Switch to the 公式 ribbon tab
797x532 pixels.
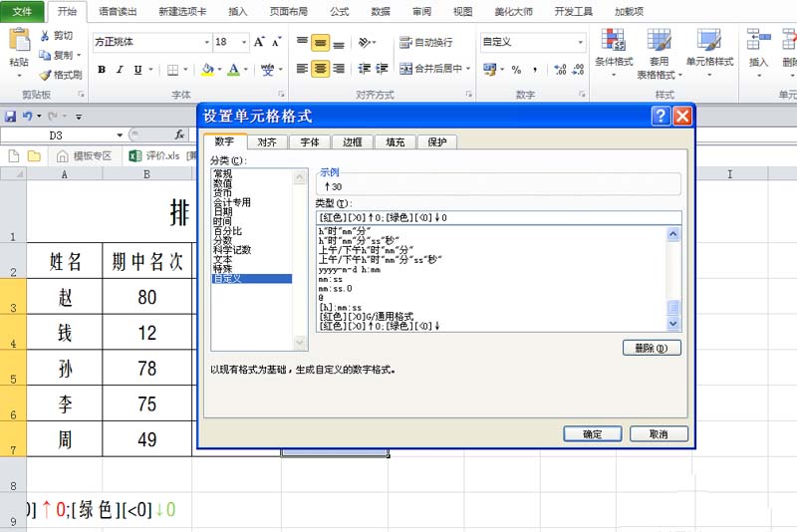pyautogui.click(x=339, y=11)
